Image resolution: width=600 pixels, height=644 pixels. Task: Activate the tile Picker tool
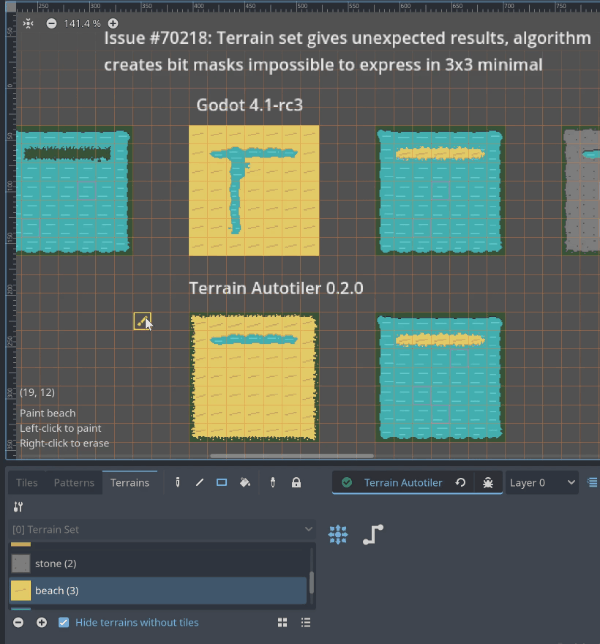(x=273, y=482)
